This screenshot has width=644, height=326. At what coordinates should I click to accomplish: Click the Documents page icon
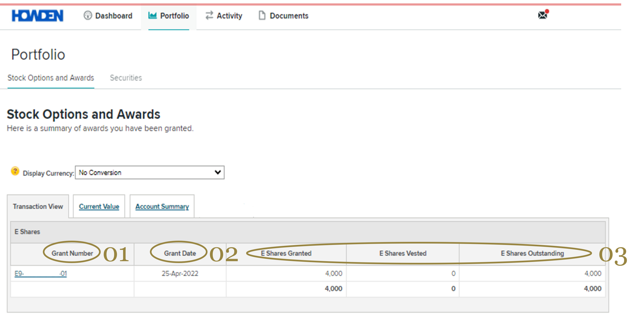[262, 16]
